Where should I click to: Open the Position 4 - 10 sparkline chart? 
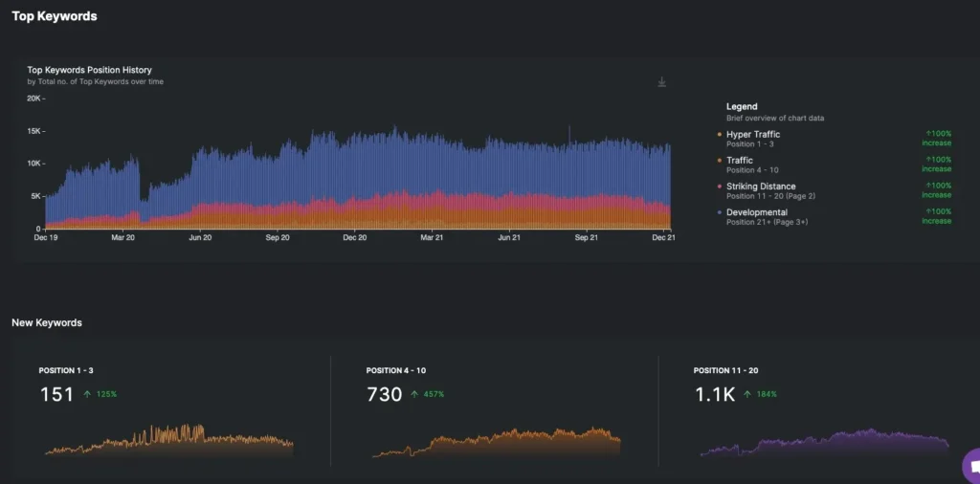click(x=496, y=442)
